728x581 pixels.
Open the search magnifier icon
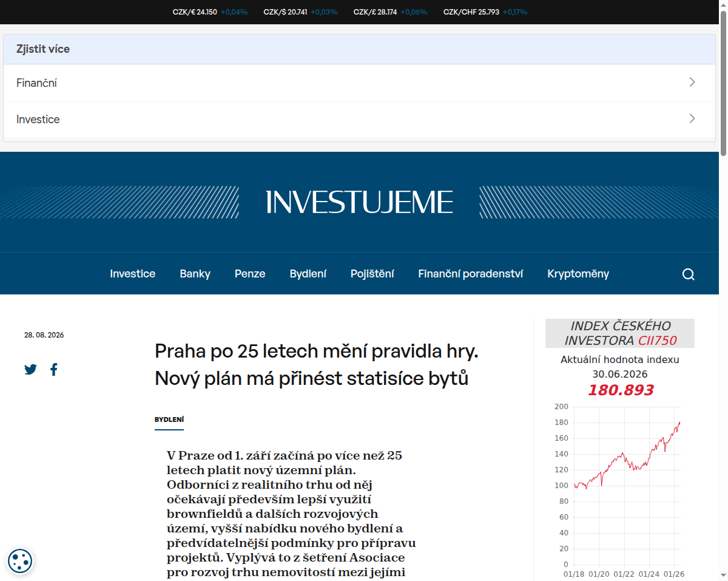point(688,274)
